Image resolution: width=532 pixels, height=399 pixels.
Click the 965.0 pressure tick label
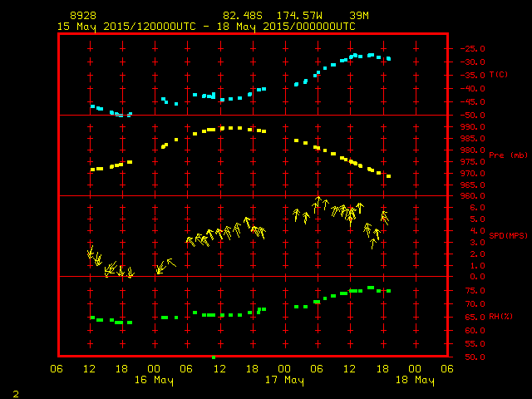pos(473,185)
